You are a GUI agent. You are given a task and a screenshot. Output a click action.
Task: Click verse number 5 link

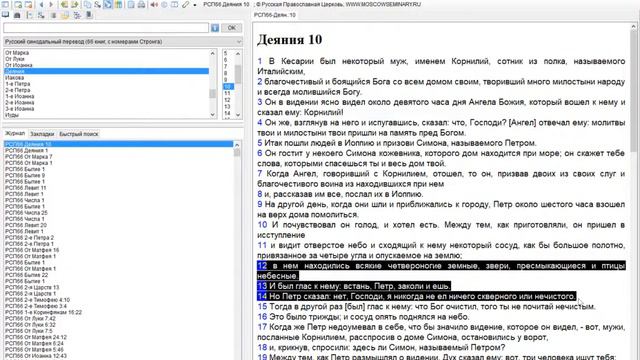[x=260, y=143]
